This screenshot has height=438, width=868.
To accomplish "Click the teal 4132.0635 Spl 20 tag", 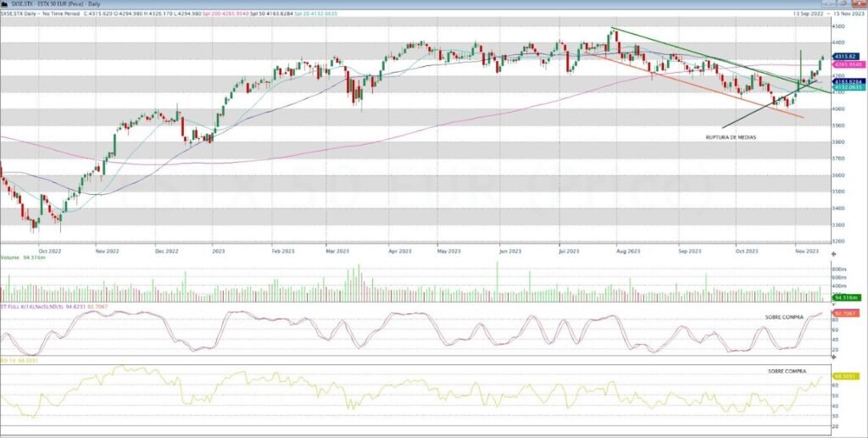I will click(849, 87).
